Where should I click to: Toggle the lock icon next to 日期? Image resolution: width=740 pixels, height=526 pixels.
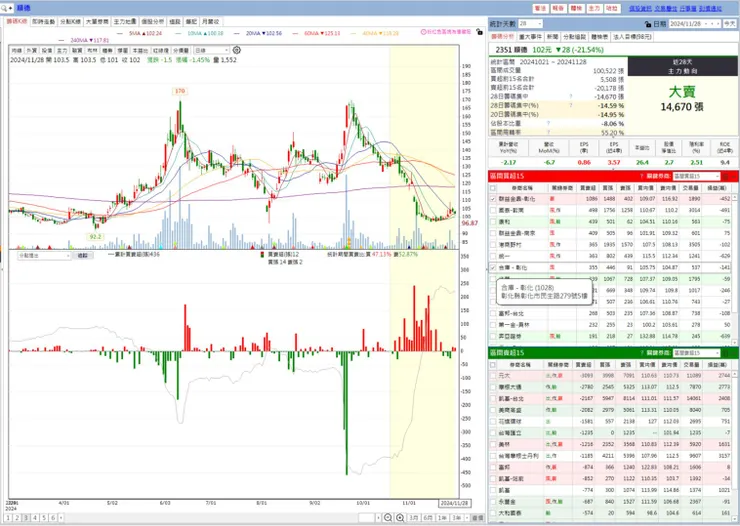[648, 24]
